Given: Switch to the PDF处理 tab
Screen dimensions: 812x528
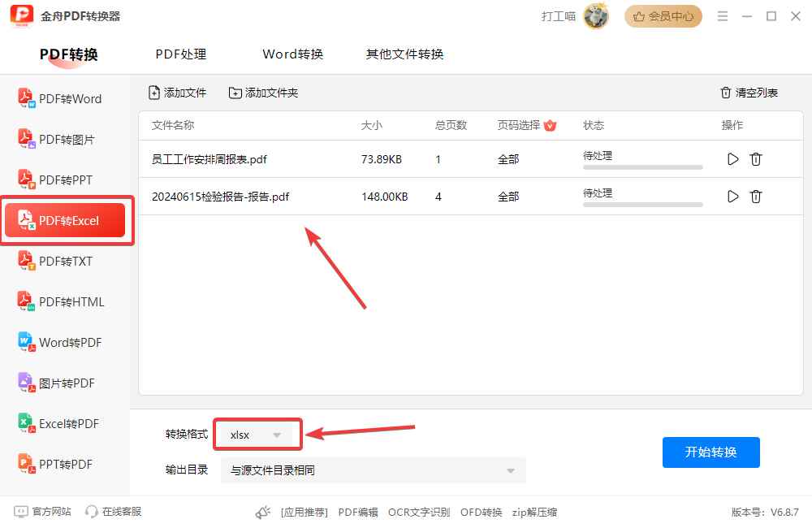Looking at the screenshot, I should pos(181,54).
